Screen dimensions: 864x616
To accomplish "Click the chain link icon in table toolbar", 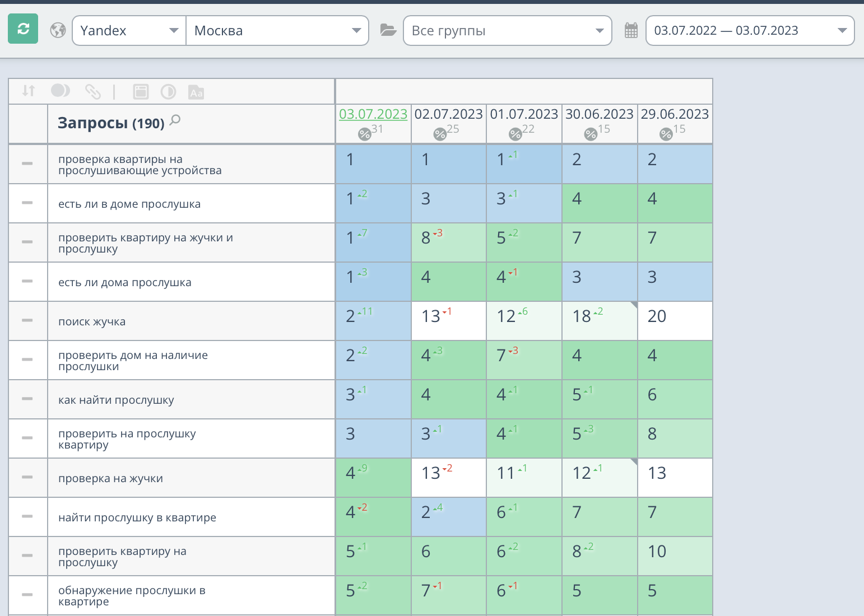I will [92, 91].
